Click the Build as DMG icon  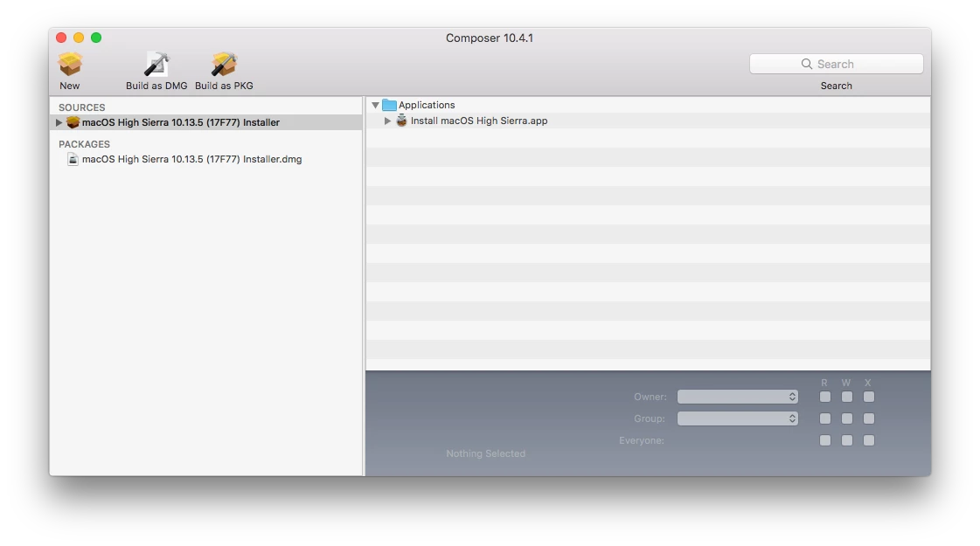156,64
